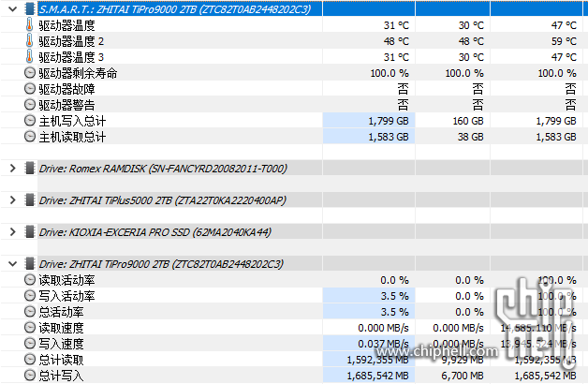The width and height of the screenshot is (588, 384).
Task: Click the clock icon for 总活动率
Action: pos(30,312)
